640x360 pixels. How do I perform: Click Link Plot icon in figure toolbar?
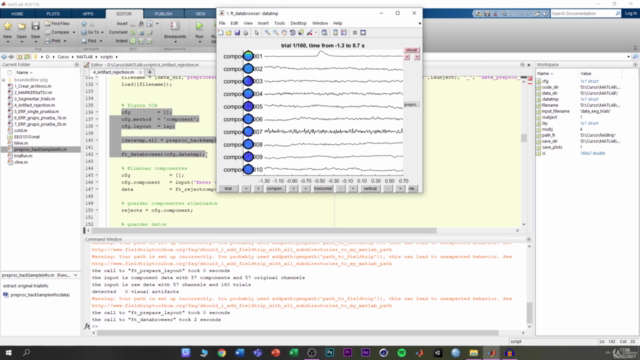(x=324, y=33)
